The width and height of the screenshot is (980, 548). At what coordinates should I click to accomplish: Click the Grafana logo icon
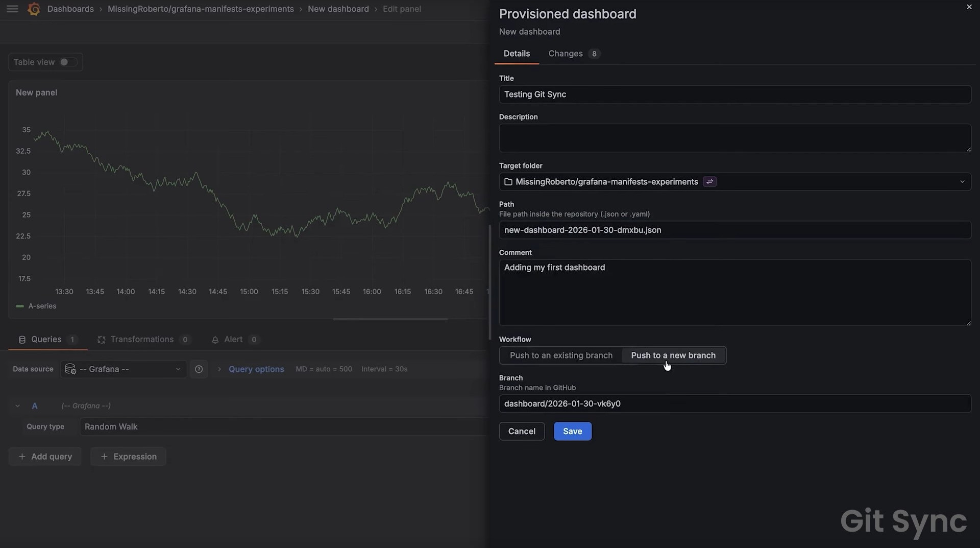point(34,9)
